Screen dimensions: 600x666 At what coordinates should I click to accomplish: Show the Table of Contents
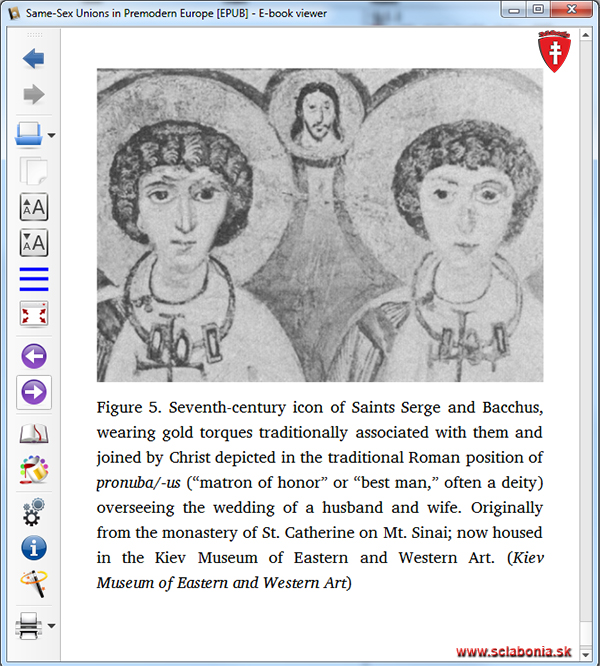(x=34, y=279)
